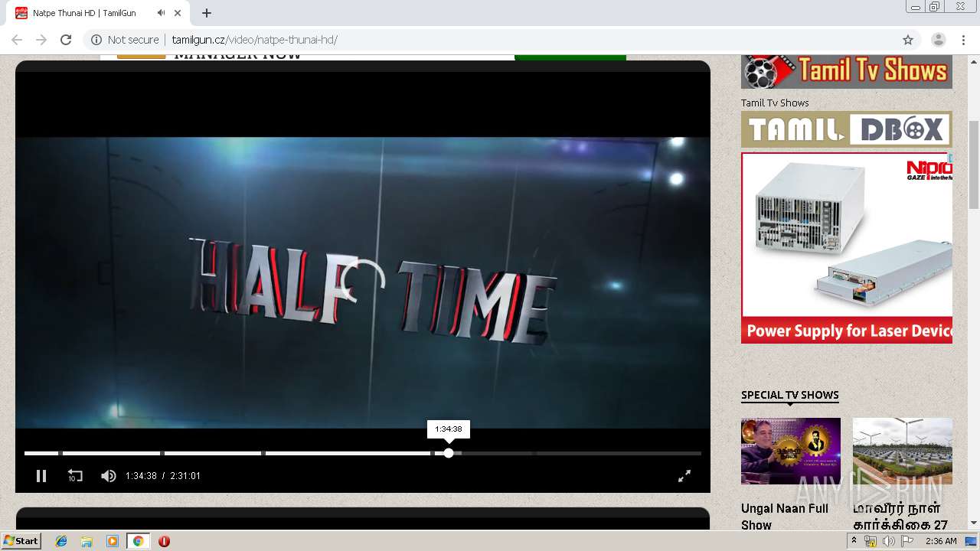View site information (Not secure)
Screen dimensions: 980x551
125,40
